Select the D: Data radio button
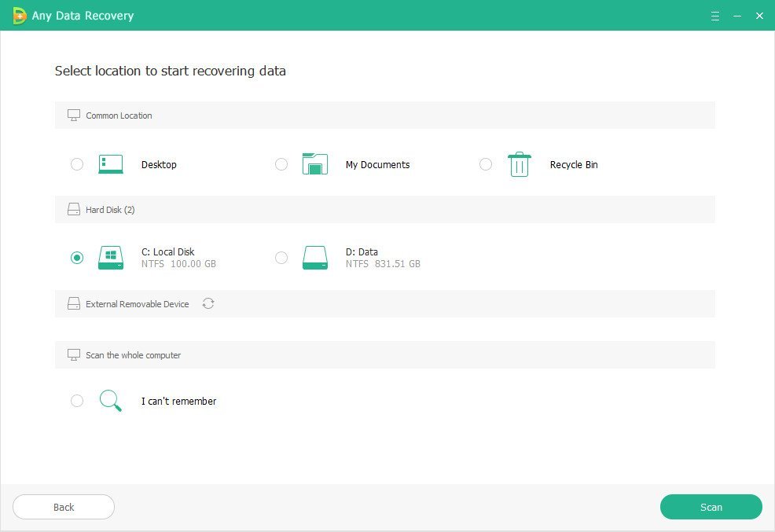 281,257
